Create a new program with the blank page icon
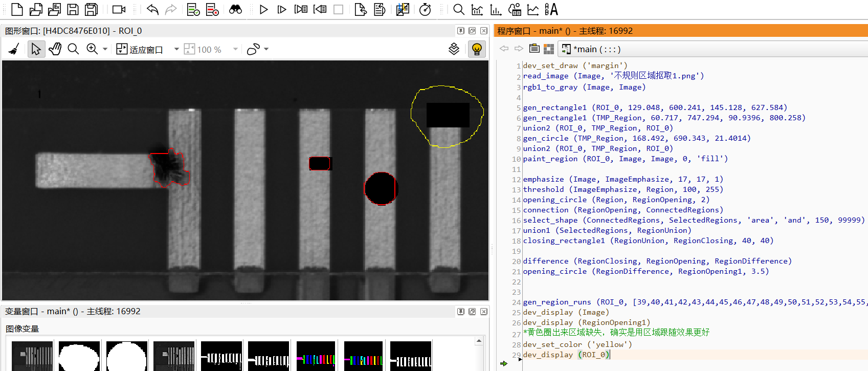 tap(17, 9)
